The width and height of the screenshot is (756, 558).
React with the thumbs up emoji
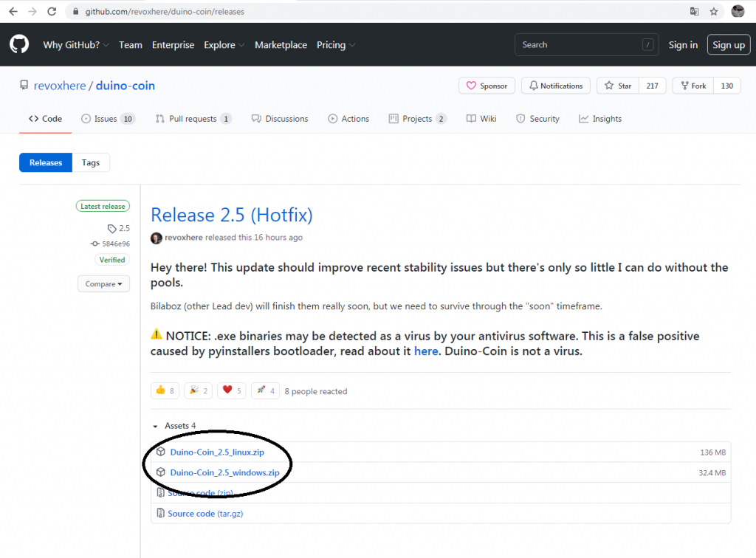coord(165,390)
